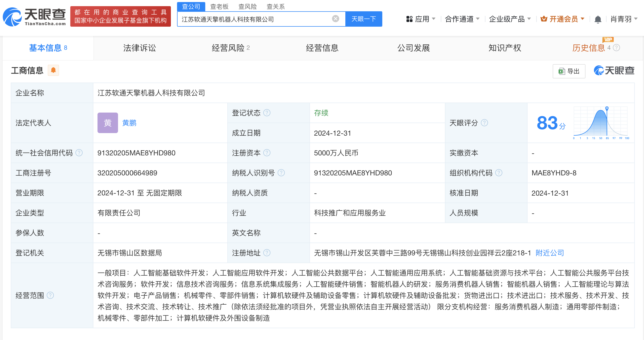Open the 应用 dropdown menu

click(421, 19)
